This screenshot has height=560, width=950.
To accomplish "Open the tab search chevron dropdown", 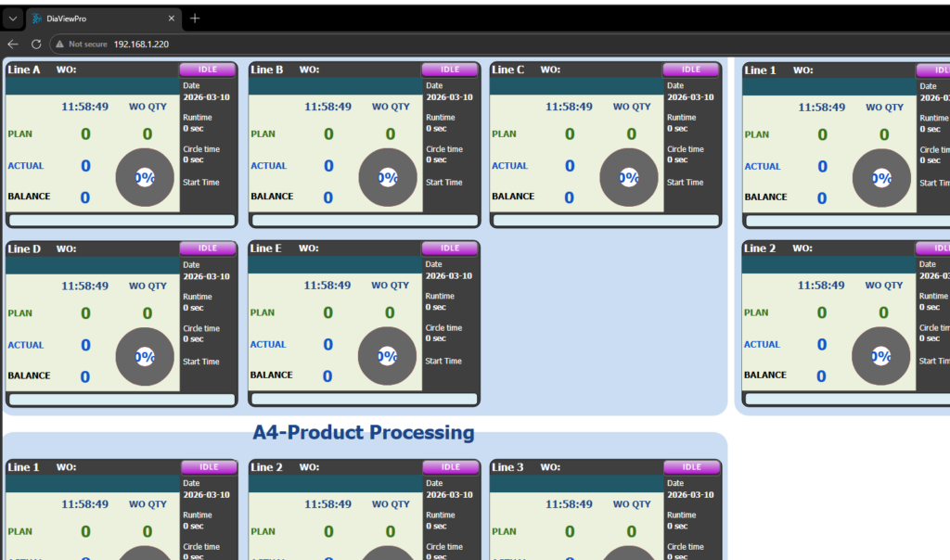I will coord(13,19).
